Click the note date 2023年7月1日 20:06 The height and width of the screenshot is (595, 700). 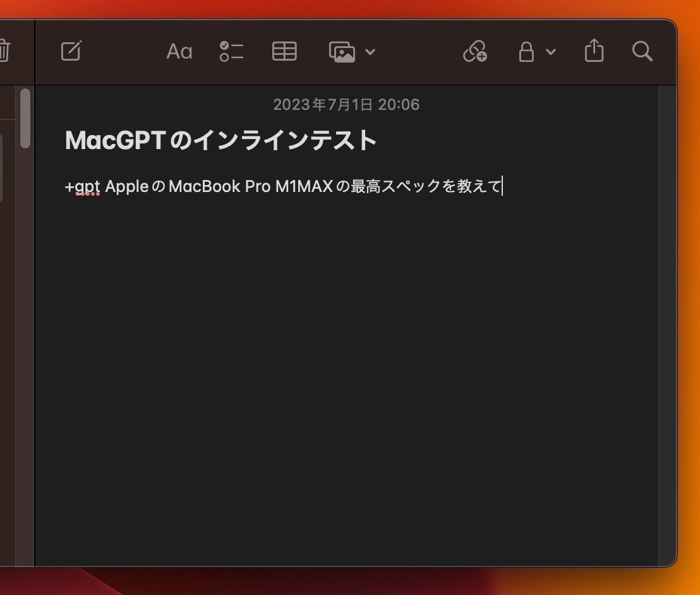tap(346, 104)
